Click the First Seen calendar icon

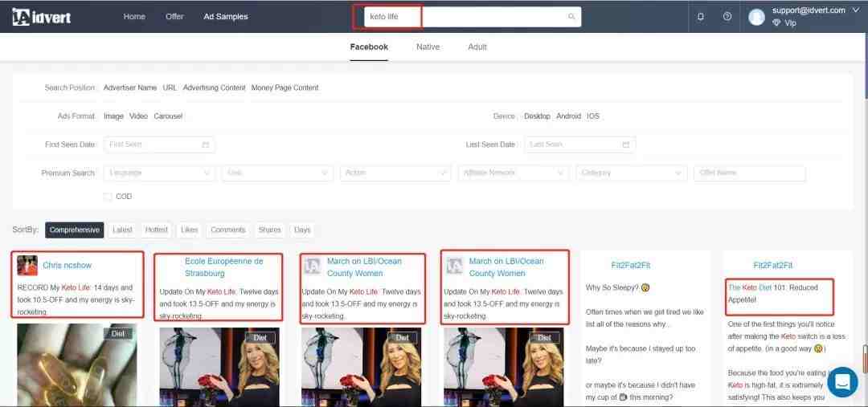[206, 144]
